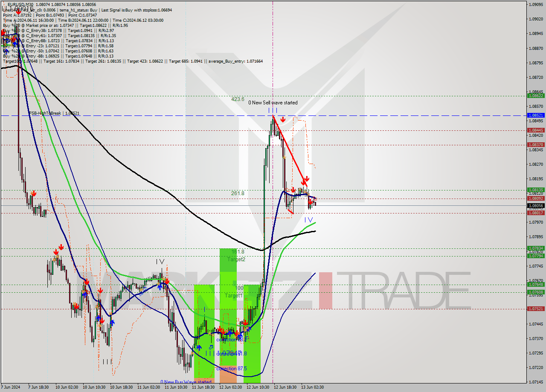Click the 'Point A:1.07192' header text
The width and height of the screenshot is (546, 392).
(17, 15)
